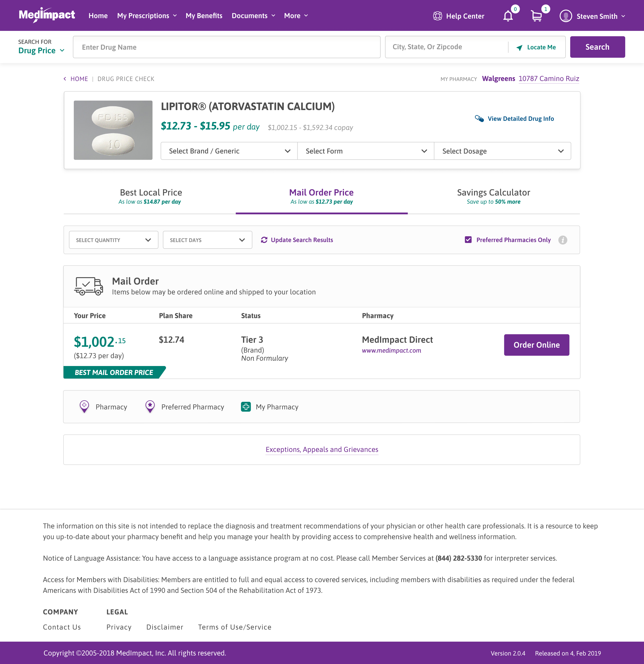The image size is (644, 664).
Task: Click the www.medimpact.com link
Action: 391,350
